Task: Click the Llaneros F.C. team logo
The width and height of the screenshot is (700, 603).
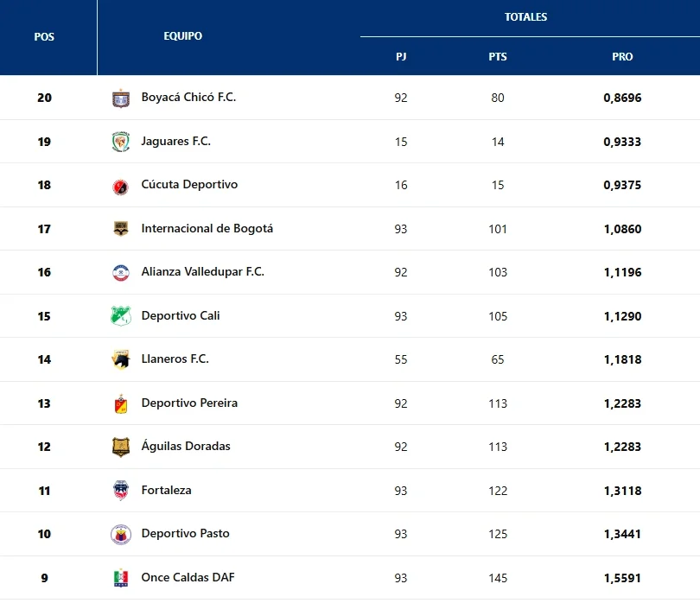Action: coord(121,359)
